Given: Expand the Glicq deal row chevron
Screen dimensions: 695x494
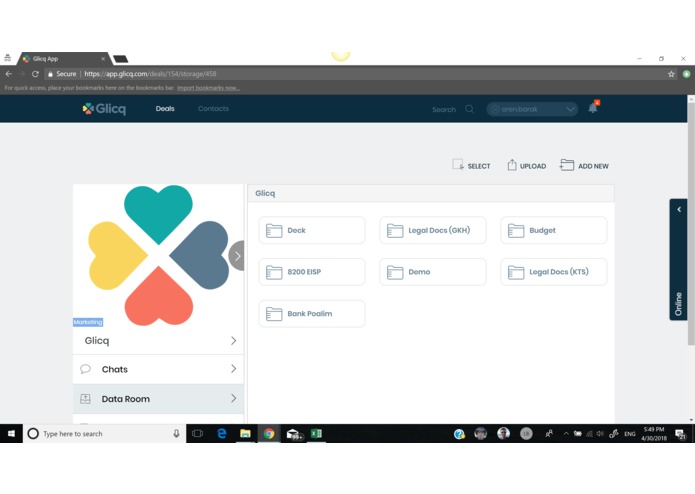Looking at the screenshot, I should [x=233, y=340].
